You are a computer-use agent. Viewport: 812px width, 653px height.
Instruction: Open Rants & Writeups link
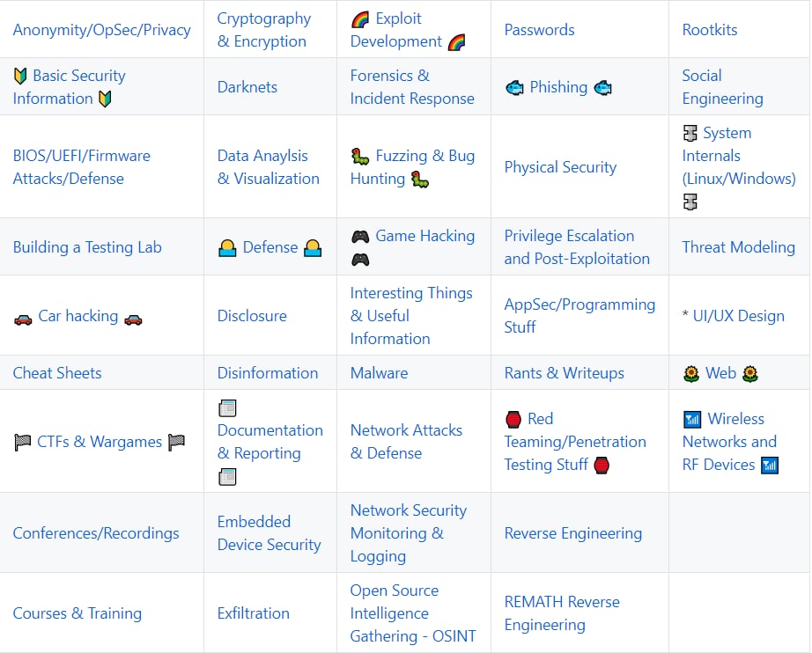[565, 373]
